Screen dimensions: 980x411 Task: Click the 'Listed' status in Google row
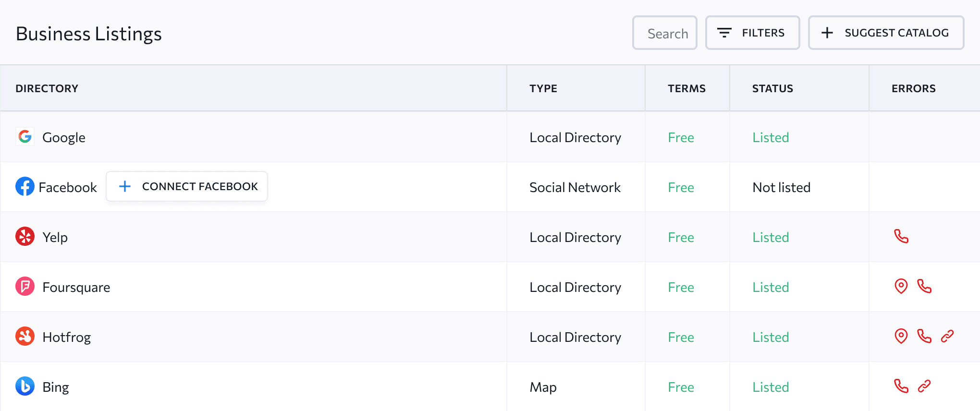[x=771, y=137]
